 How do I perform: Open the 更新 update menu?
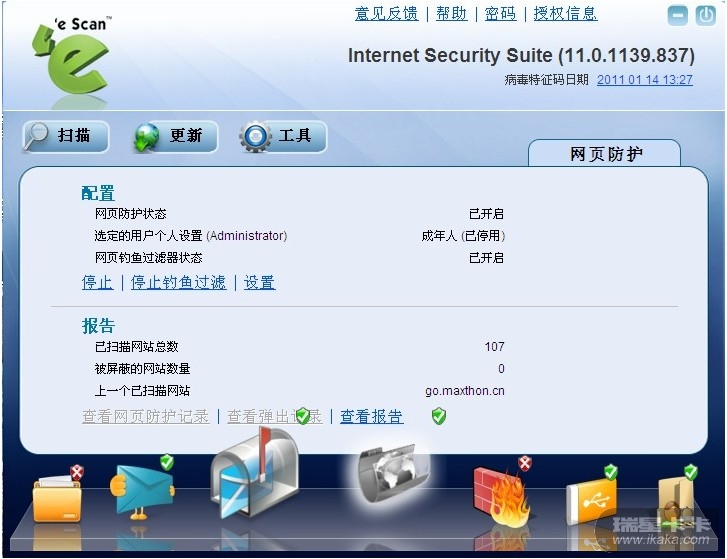point(175,135)
